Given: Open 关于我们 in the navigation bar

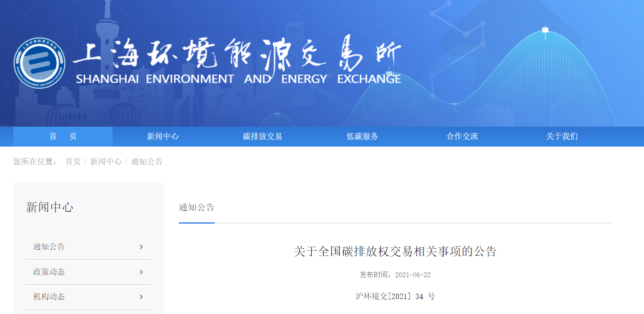Looking at the screenshot, I should [562, 136].
